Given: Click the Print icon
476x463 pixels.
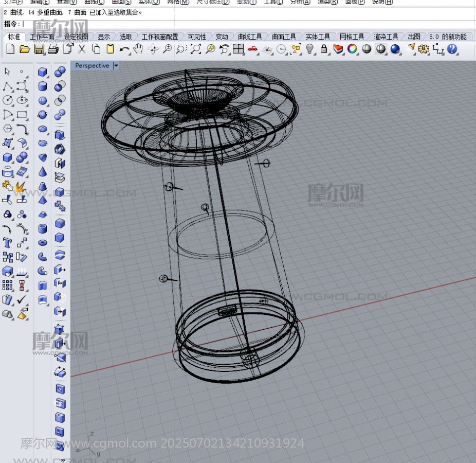Looking at the screenshot, I should 53,49.
